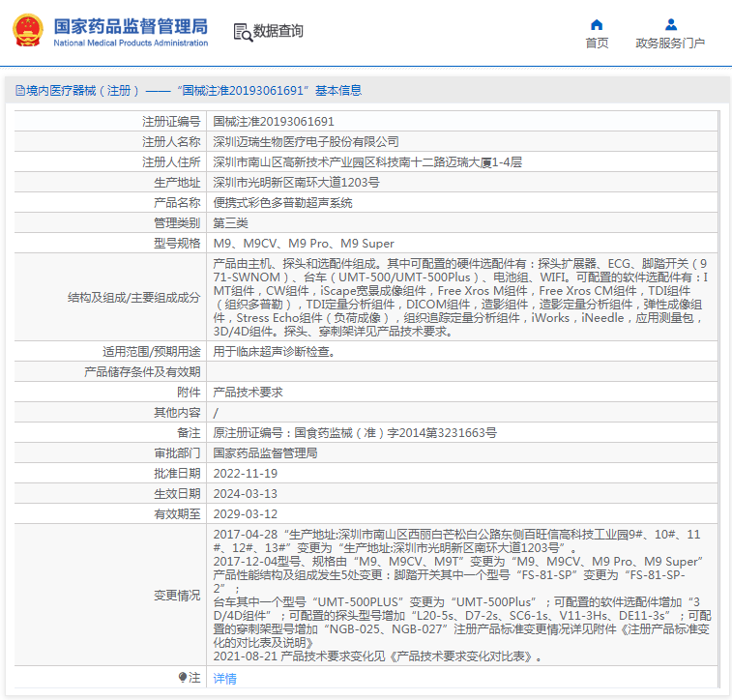Select the 深圳迈瑞生物医疗电子股份有限公司 registrant name

point(306,142)
